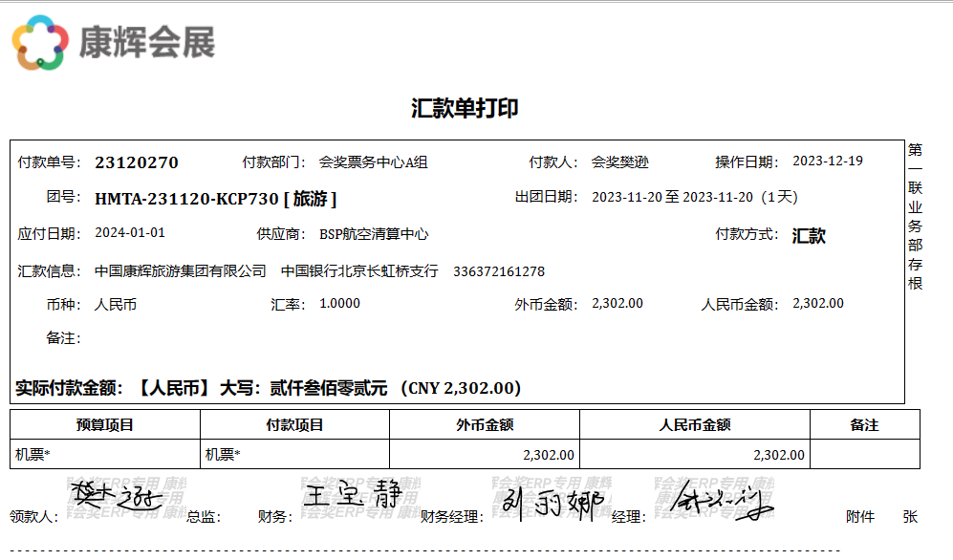The width and height of the screenshot is (953, 560).
Task: Click the payment method value 汇款
Action: 809,236
